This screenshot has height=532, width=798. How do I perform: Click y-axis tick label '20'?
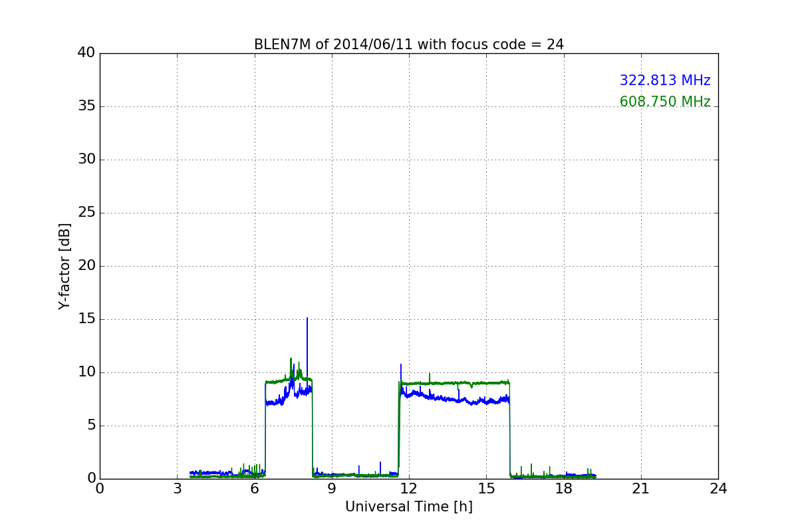coord(86,266)
